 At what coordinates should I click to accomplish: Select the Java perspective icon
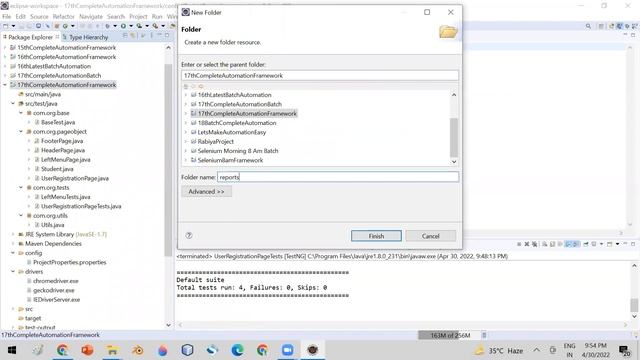click(620, 26)
